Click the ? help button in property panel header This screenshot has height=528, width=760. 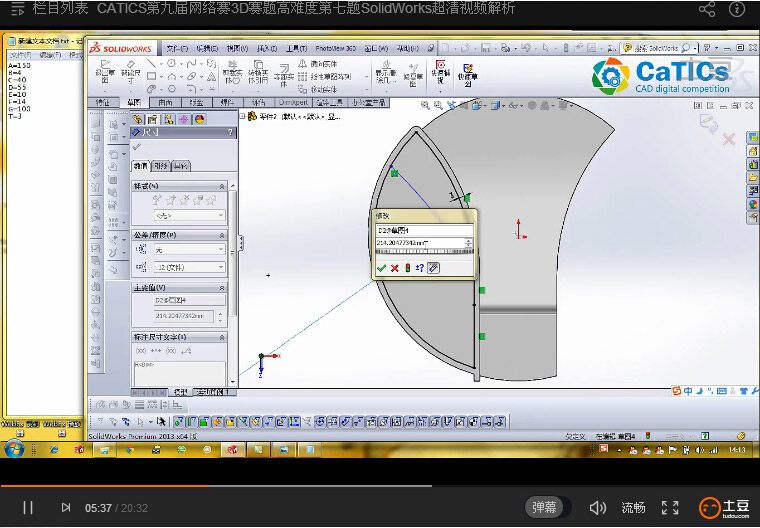(230, 132)
